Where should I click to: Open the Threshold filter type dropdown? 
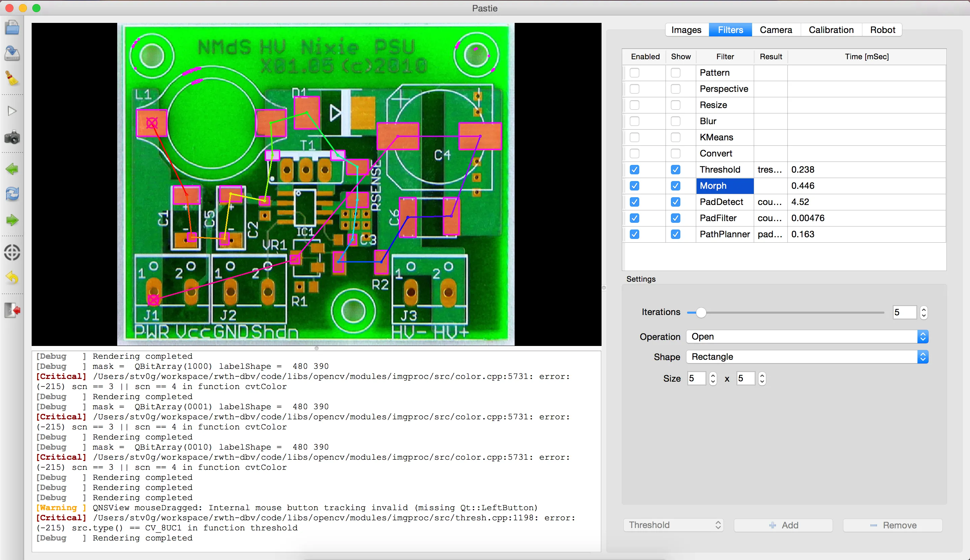tap(673, 525)
